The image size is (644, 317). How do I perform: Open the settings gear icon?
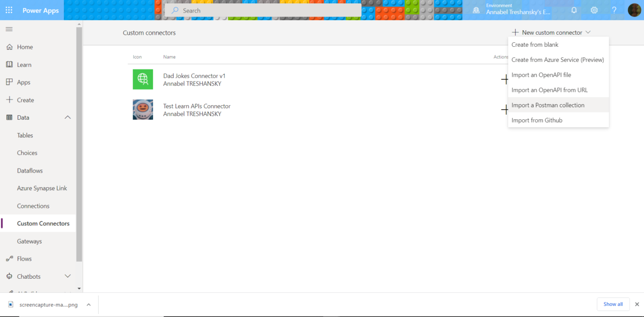594,10
